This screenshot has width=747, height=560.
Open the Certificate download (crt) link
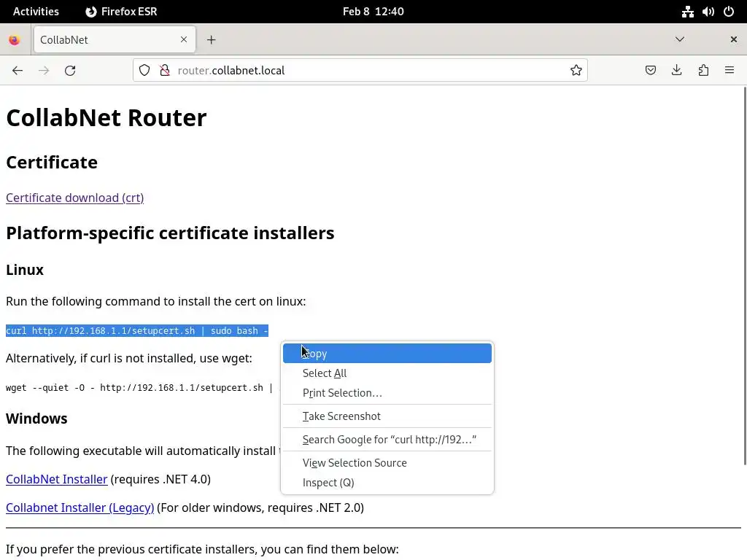75,198
